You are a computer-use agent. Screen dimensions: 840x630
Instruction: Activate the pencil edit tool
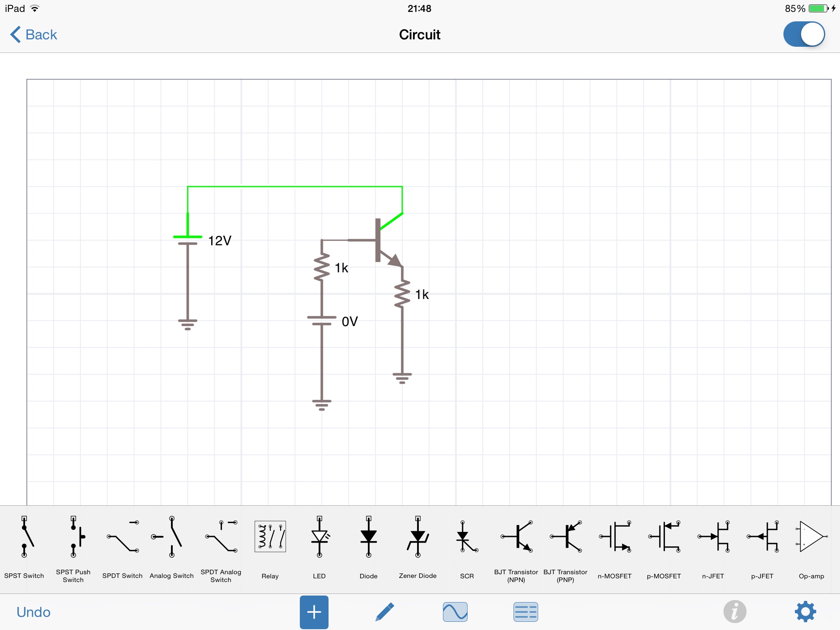click(385, 612)
